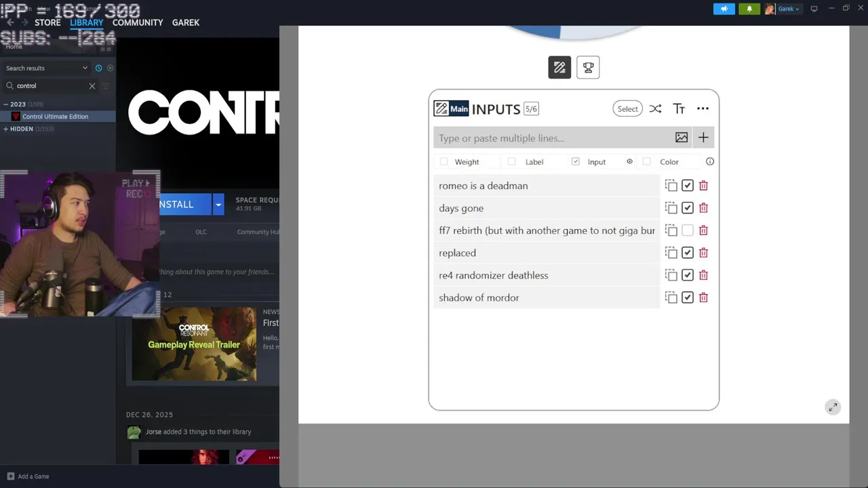Toggle input visibility eye icon
This screenshot has height=488, width=868.
coord(629,161)
